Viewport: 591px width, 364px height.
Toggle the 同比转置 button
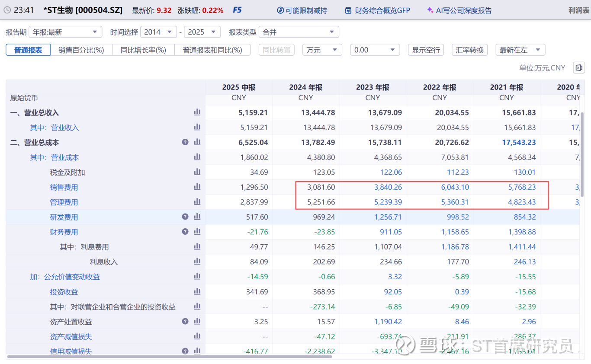point(276,50)
